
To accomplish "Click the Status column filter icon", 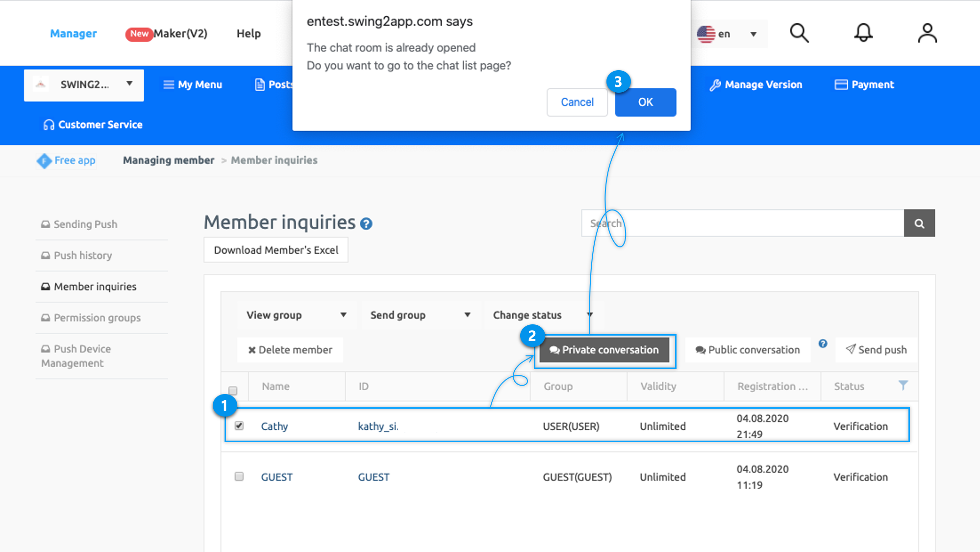I will pyautogui.click(x=903, y=385).
